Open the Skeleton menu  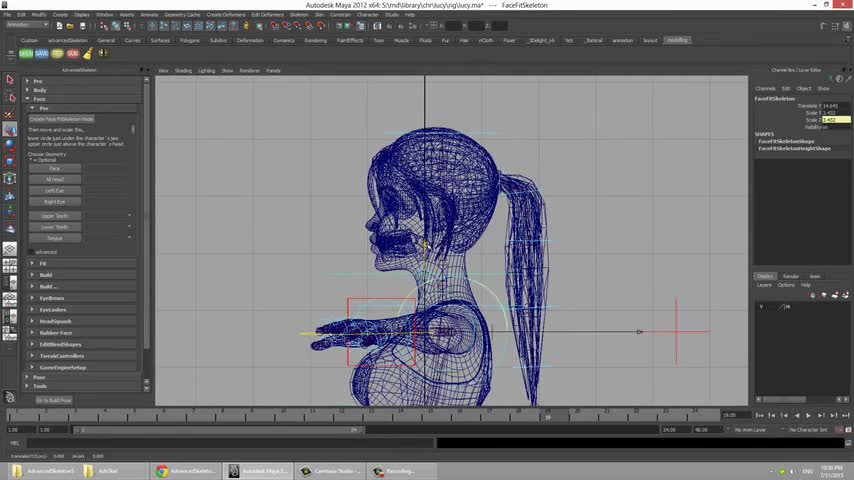[x=299, y=15]
